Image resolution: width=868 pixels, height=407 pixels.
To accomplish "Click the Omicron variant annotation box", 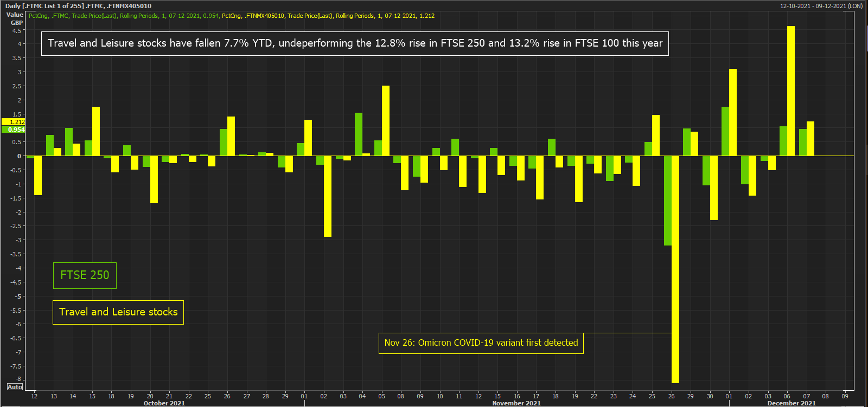I will point(481,343).
